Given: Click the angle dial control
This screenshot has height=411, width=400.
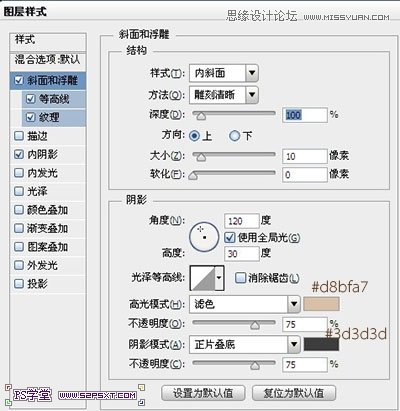Looking at the screenshot, I should click(x=204, y=237).
